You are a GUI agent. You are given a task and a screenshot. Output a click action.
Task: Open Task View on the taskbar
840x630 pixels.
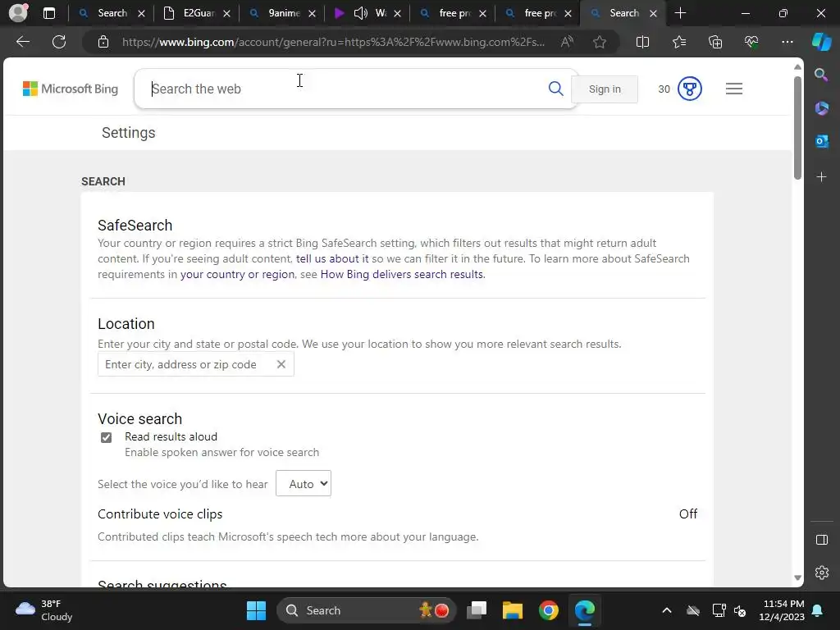pyautogui.click(x=477, y=610)
